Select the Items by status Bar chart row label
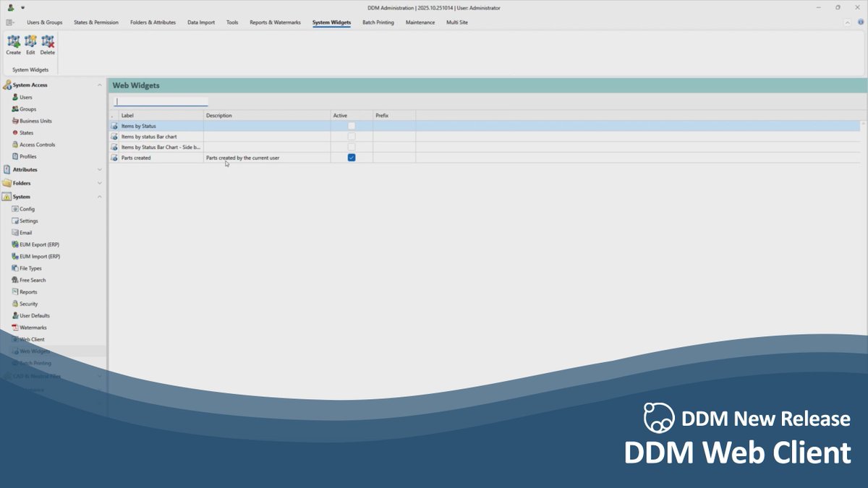 149,137
